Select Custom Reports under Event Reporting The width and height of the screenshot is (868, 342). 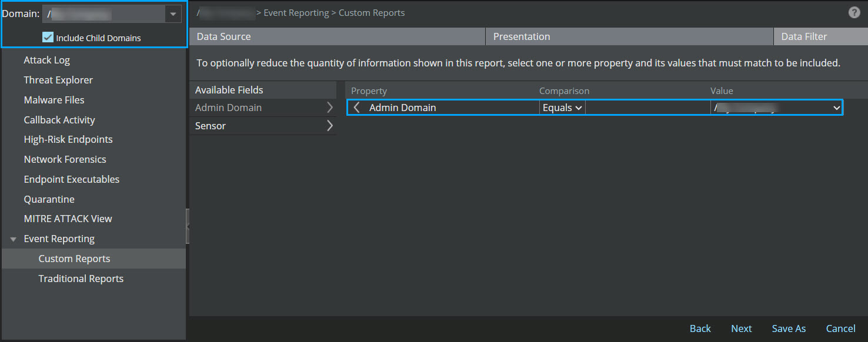point(75,259)
